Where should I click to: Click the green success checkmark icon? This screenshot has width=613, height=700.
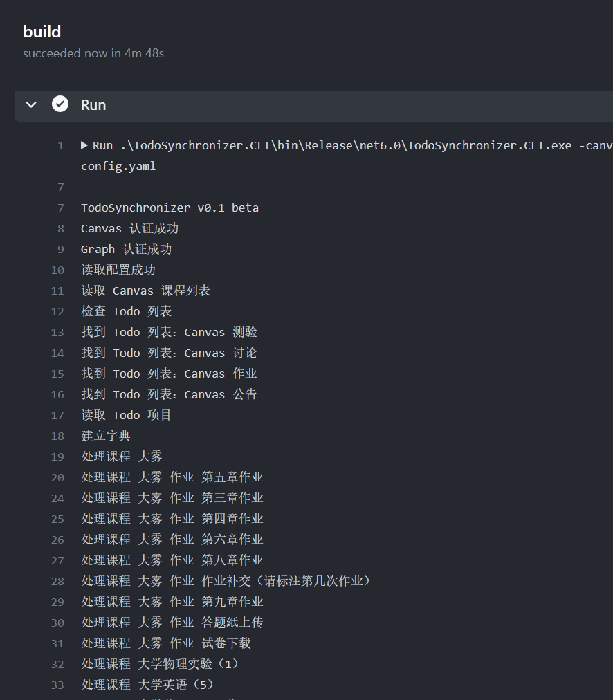point(60,104)
